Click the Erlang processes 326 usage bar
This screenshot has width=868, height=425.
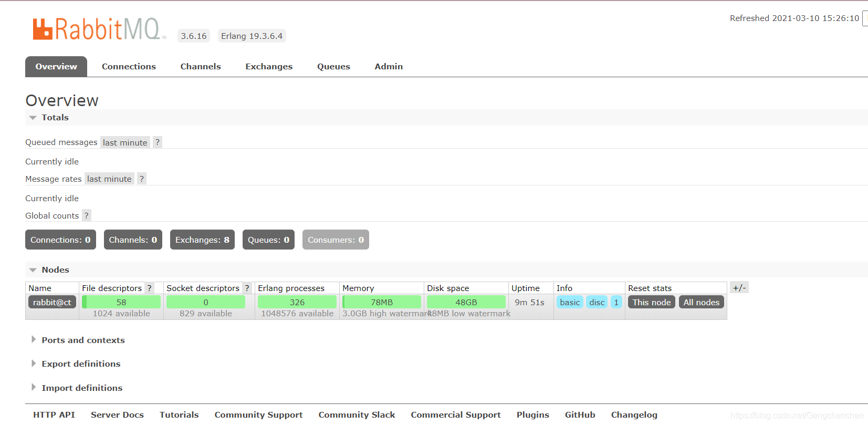tap(297, 302)
